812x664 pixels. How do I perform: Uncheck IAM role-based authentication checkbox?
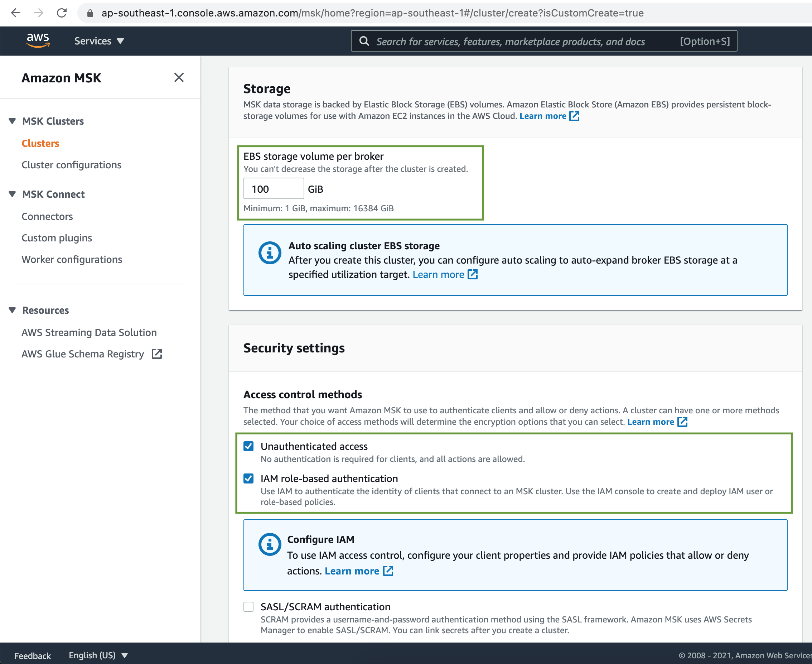click(248, 478)
